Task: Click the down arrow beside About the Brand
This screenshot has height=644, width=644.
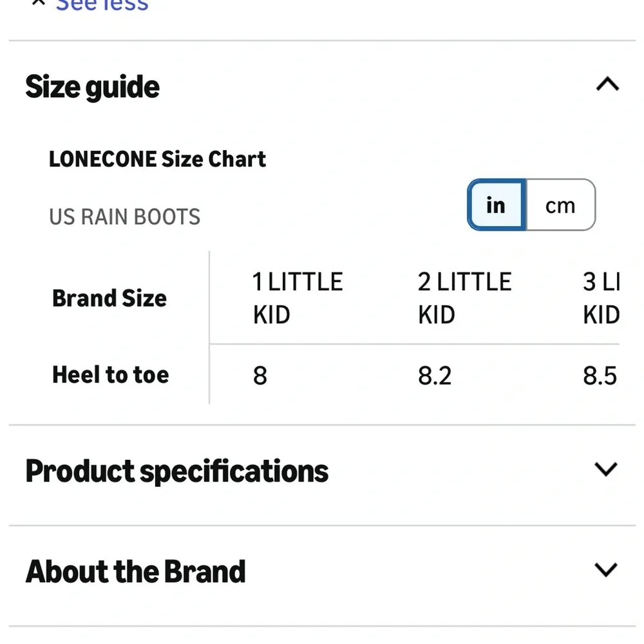Action: [x=604, y=569]
